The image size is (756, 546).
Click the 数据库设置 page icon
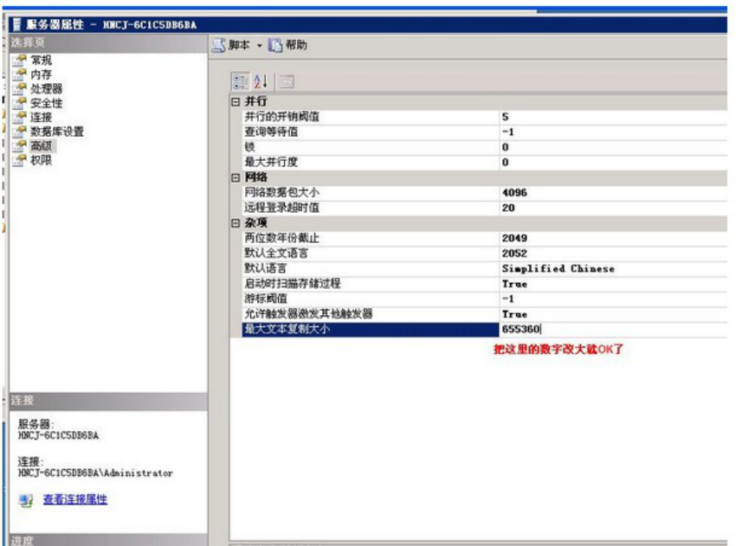tap(21, 132)
